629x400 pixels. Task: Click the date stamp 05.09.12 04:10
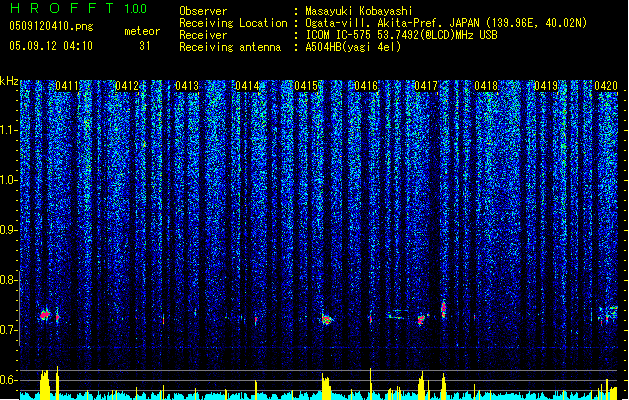[51, 46]
